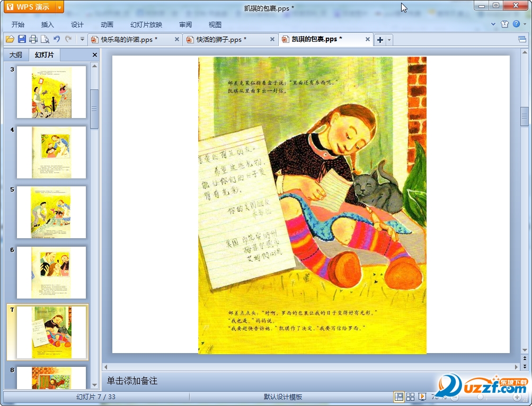
Task: Click horizontal scrollbar right arrow
Action: click(x=516, y=367)
